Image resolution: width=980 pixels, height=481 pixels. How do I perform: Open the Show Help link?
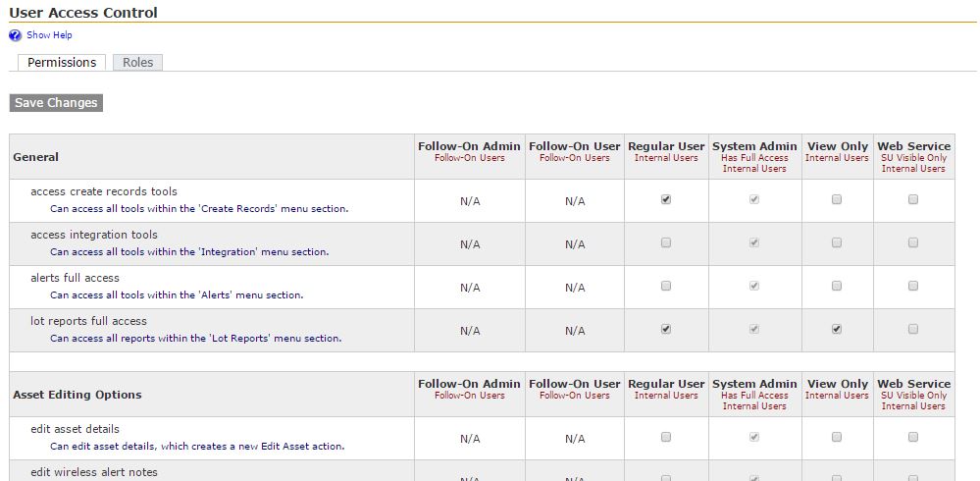49,35
